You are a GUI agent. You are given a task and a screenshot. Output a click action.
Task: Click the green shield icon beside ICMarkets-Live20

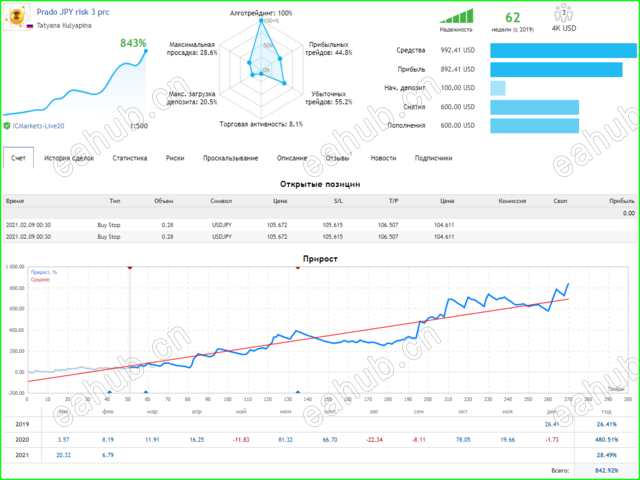(x=7, y=126)
